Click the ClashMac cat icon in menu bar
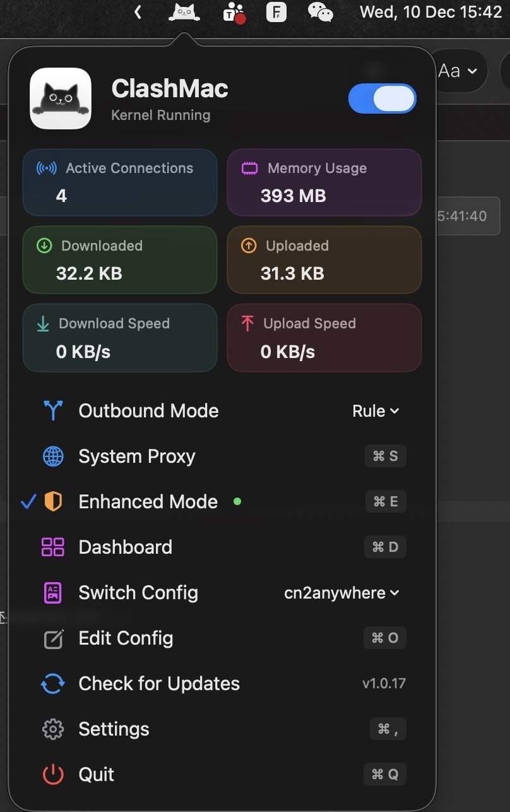The height and width of the screenshot is (812, 510). (184, 12)
